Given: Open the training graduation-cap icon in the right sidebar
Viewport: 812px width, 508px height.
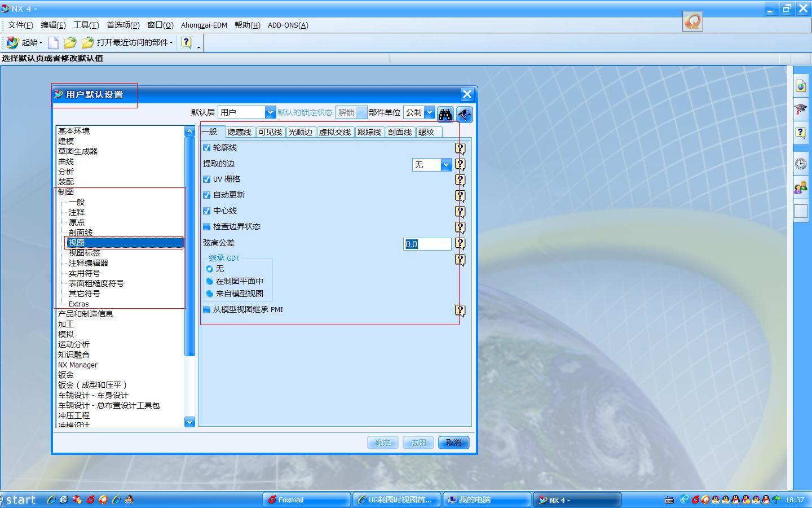Looking at the screenshot, I should point(801,109).
